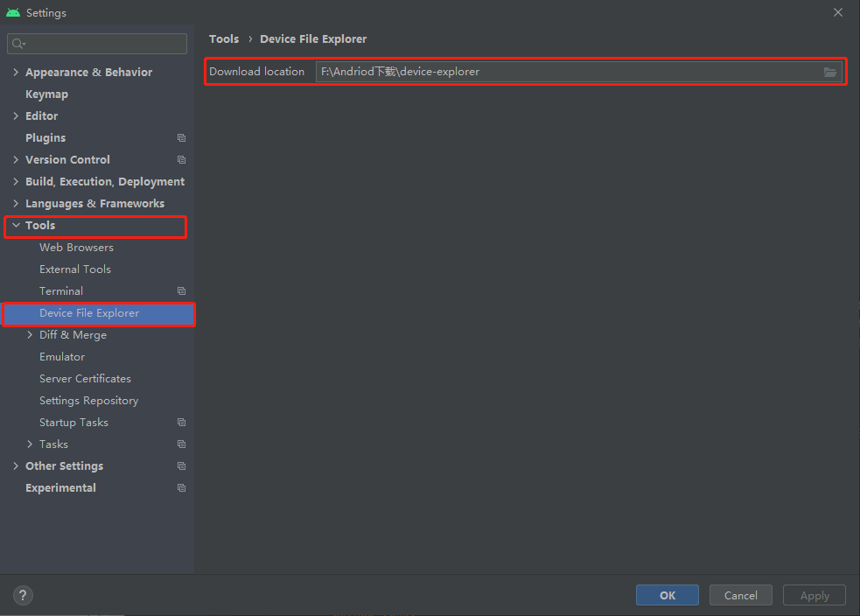The height and width of the screenshot is (616, 860).
Task: Select Tasks label under Tools
Action: (53, 444)
